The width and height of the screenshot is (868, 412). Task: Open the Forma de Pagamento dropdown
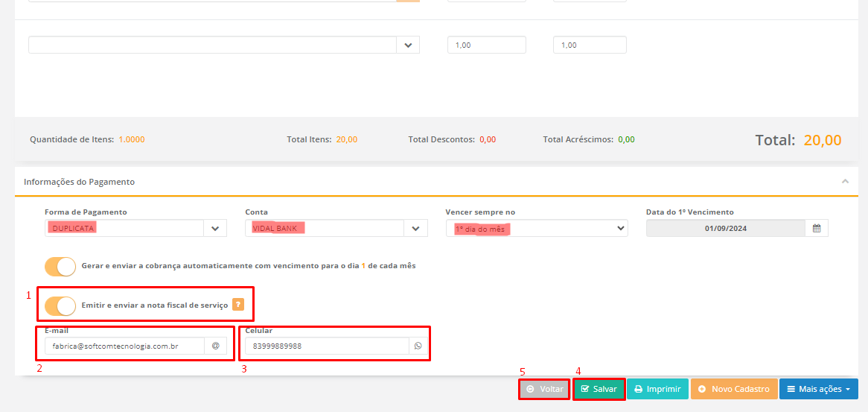tap(215, 229)
